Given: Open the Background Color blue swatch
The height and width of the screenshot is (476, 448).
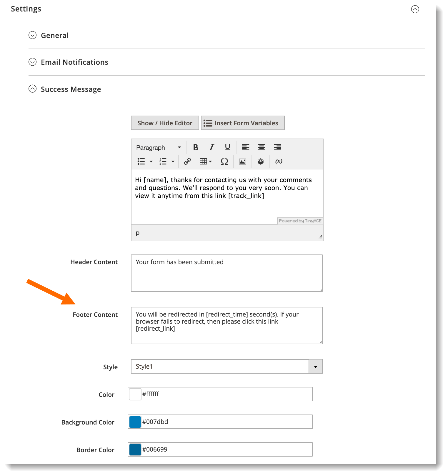Looking at the screenshot, I should coord(135,422).
